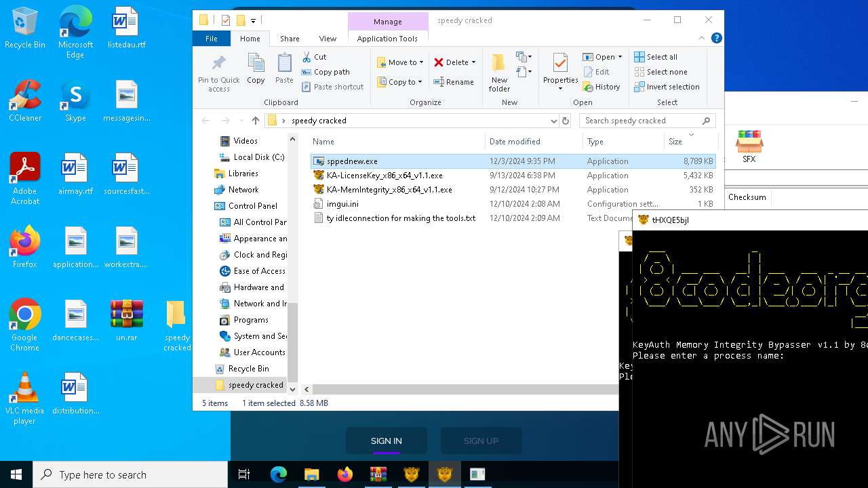868x488 pixels.
Task: Click the Search speedy cracked field
Action: [647, 121]
